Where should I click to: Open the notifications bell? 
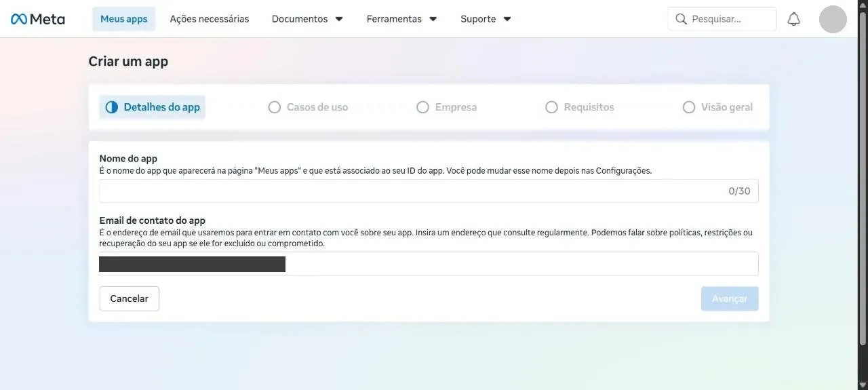(x=793, y=19)
